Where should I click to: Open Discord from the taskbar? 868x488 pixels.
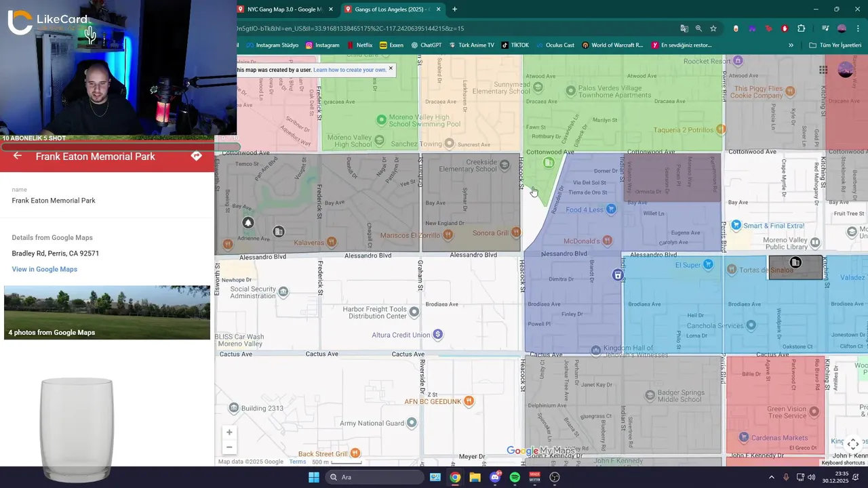click(495, 477)
